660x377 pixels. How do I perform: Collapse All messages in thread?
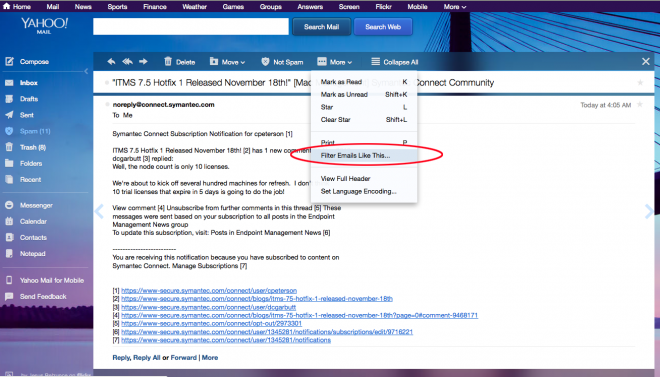coord(395,62)
